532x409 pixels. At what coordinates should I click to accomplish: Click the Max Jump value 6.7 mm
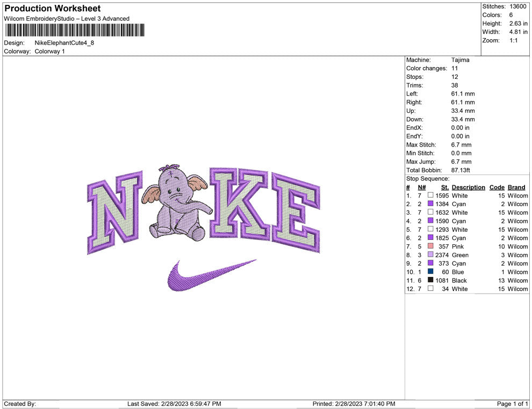[x=461, y=162]
